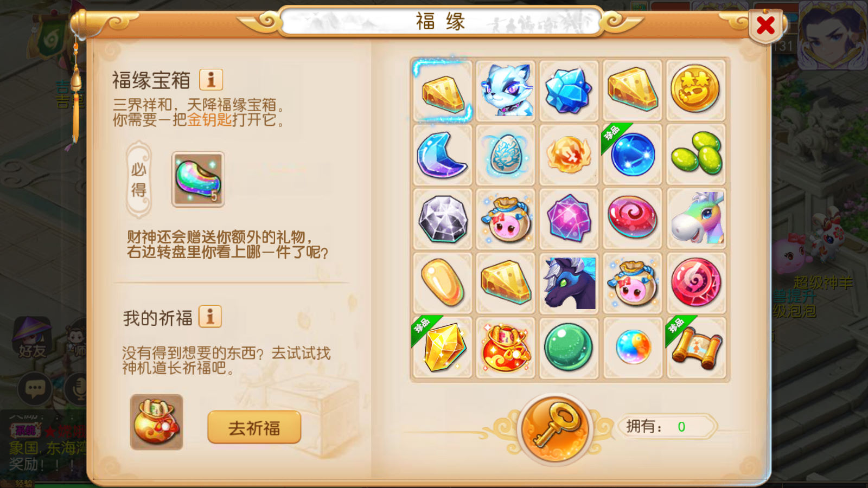The image size is (868, 488).
Task: Select the dark blue horse prize
Action: 569,283
